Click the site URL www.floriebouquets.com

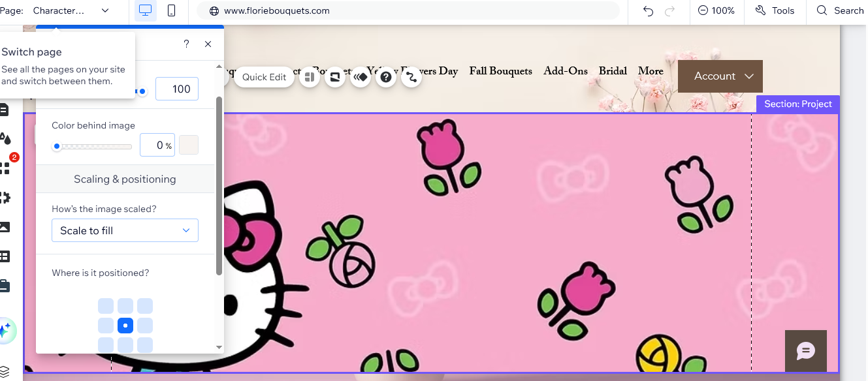(276, 10)
